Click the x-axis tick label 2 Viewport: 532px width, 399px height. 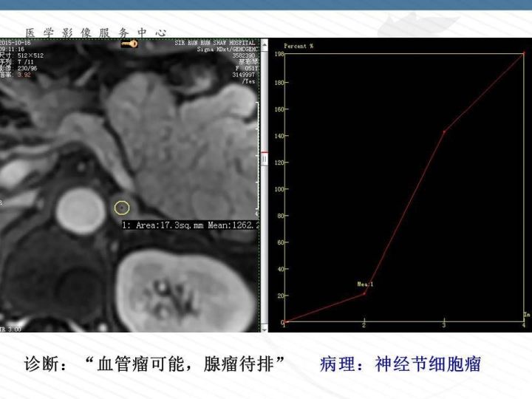(364, 326)
